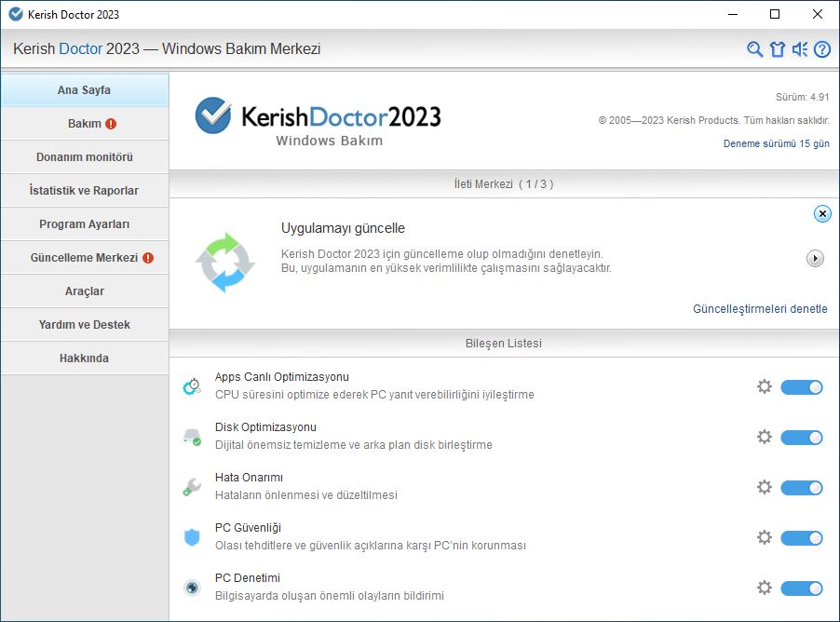Click the PC Denetimi title

[248, 578]
